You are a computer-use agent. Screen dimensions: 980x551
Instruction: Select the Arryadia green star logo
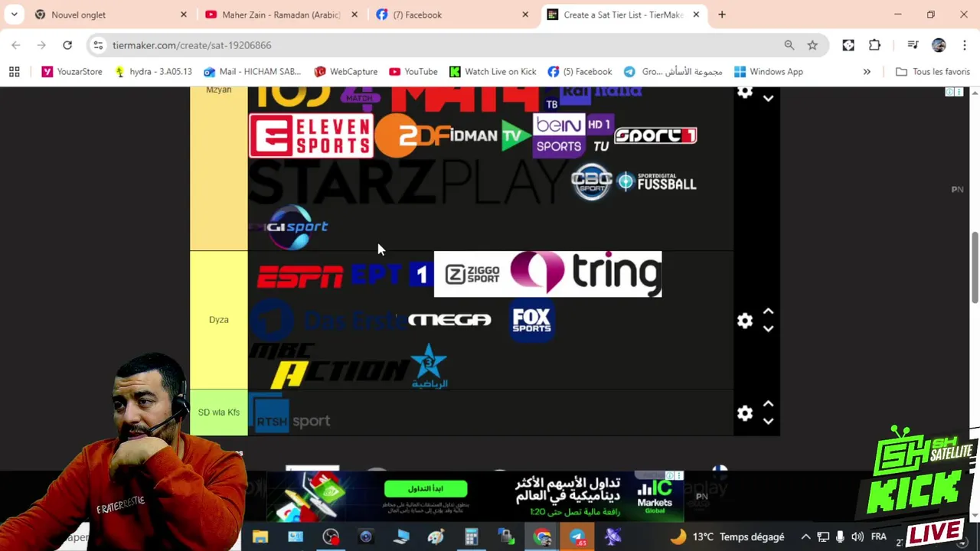click(x=429, y=366)
